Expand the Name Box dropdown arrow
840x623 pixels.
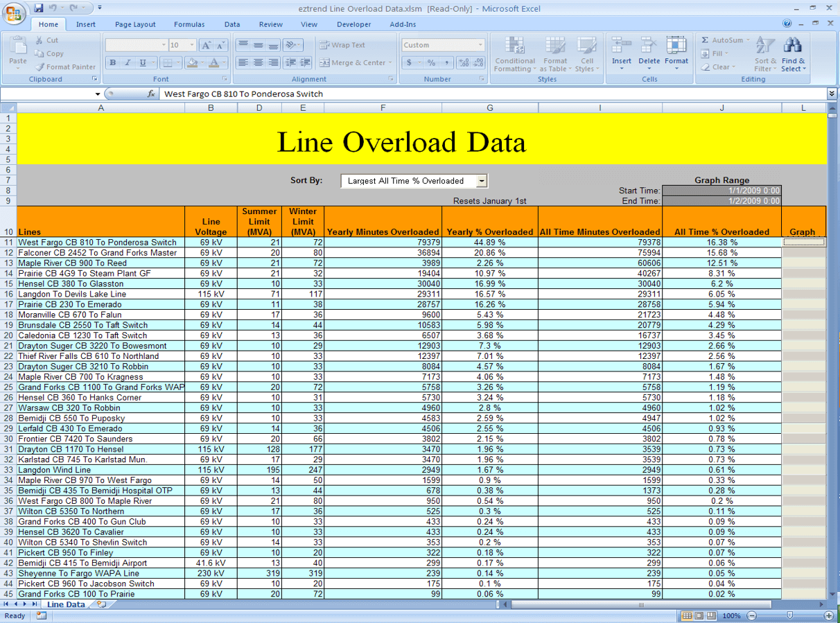(x=98, y=94)
